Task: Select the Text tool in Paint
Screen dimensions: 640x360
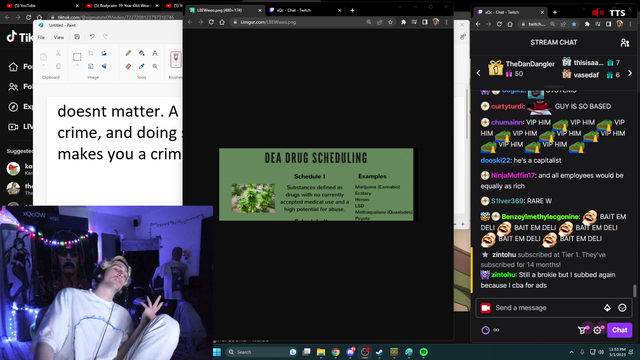Action: point(155,53)
